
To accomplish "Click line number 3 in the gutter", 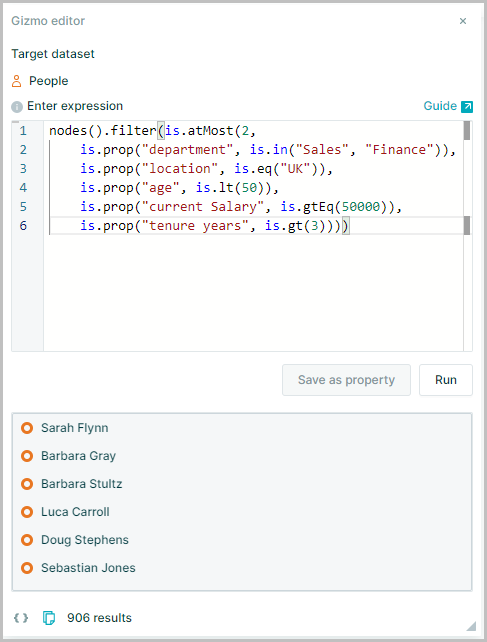I will (23, 169).
